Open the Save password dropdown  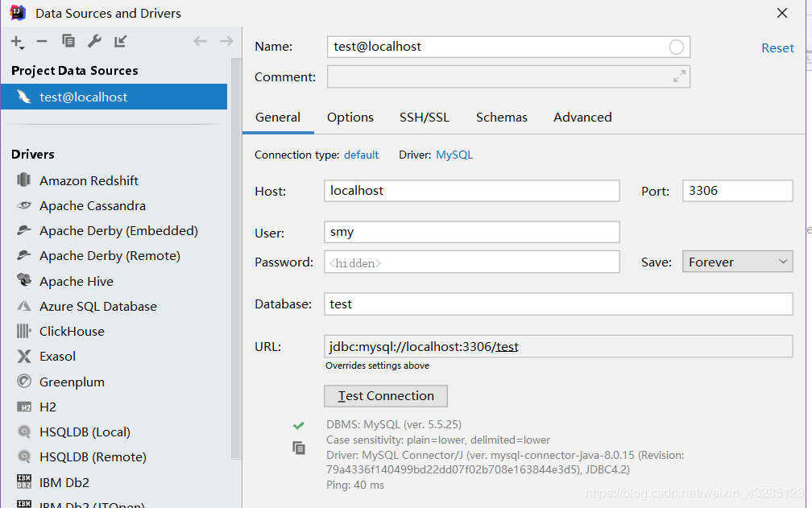[x=737, y=262]
